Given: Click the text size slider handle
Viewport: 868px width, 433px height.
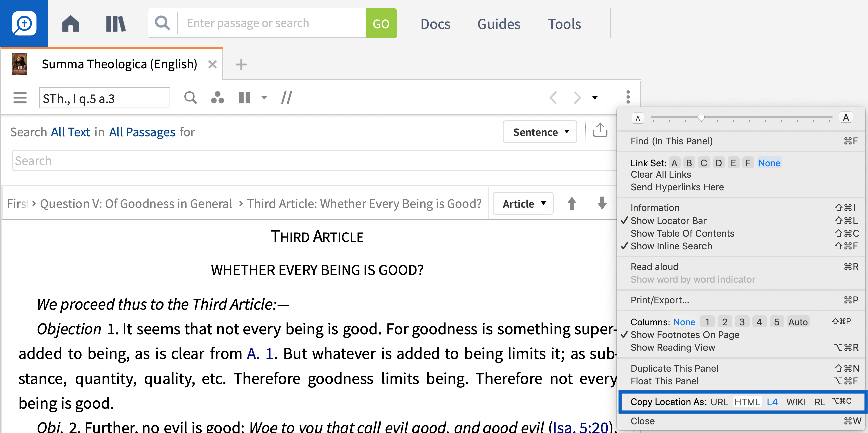Looking at the screenshot, I should click(x=701, y=118).
